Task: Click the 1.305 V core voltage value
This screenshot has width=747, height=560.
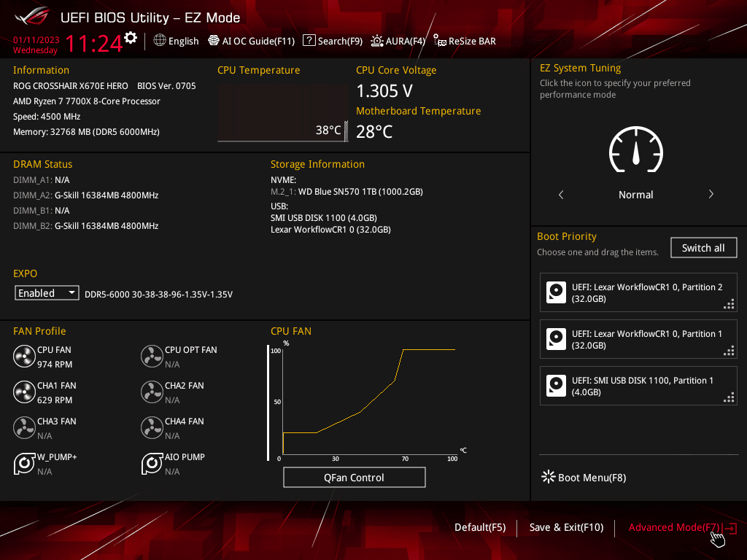Action: pyautogui.click(x=384, y=91)
